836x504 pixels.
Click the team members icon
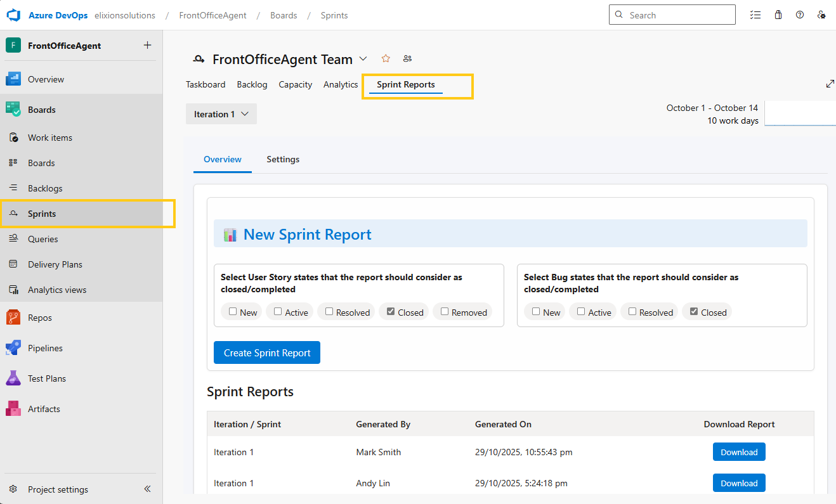pos(407,59)
